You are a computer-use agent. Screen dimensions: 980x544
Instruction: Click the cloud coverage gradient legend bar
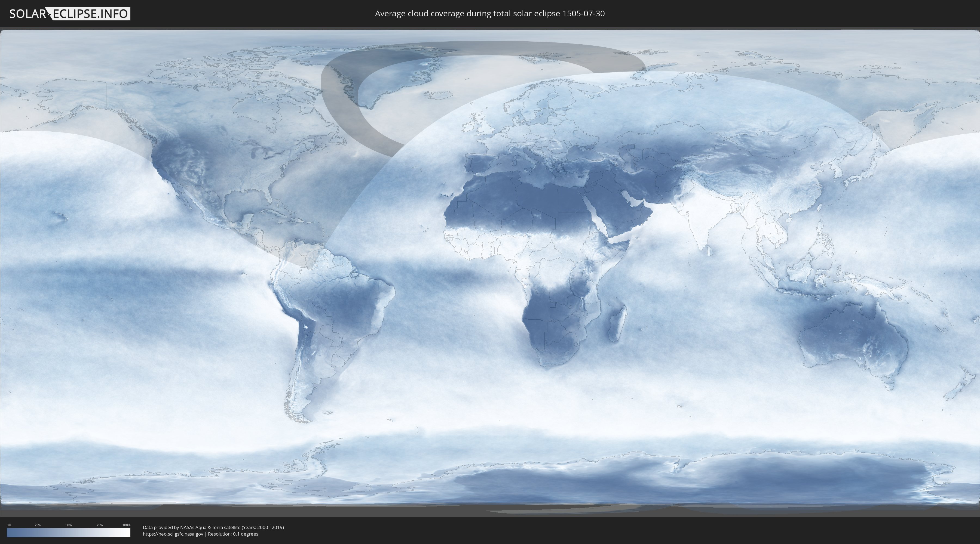click(69, 533)
